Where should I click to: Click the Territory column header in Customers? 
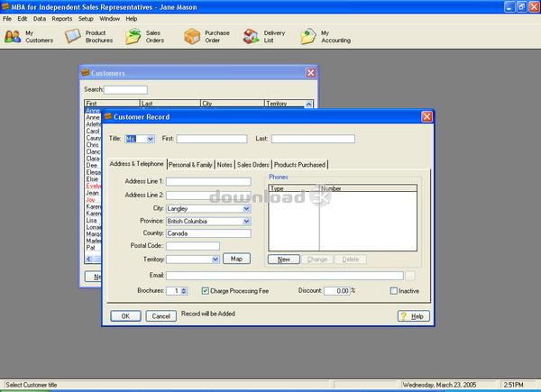pyautogui.click(x=284, y=104)
